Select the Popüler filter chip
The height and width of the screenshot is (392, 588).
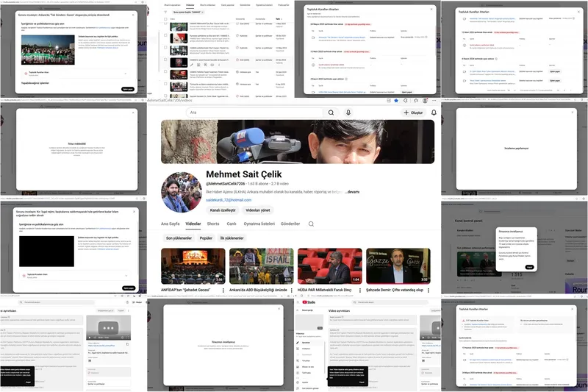click(x=206, y=238)
